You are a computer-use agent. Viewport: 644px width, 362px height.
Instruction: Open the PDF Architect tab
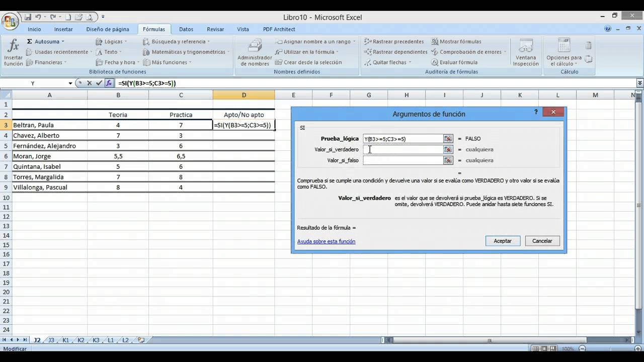[x=279, y=29]
